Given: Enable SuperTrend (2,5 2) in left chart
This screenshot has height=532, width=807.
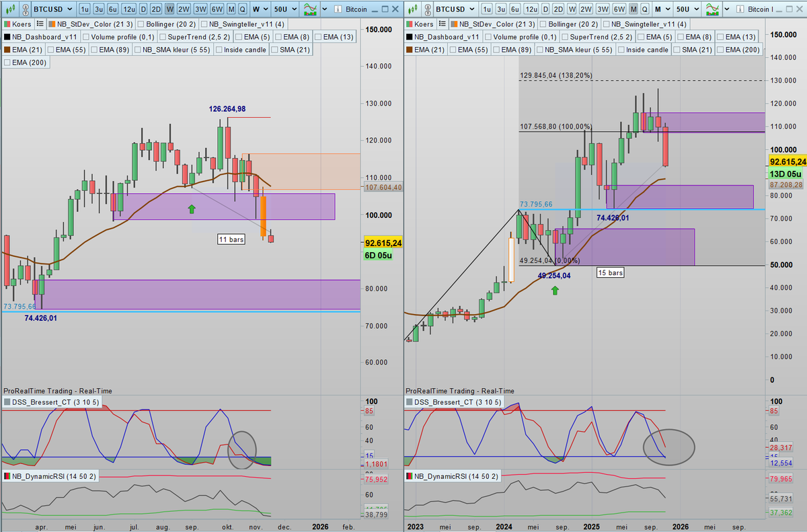Looking at the screenshot, I should (161, 37).
